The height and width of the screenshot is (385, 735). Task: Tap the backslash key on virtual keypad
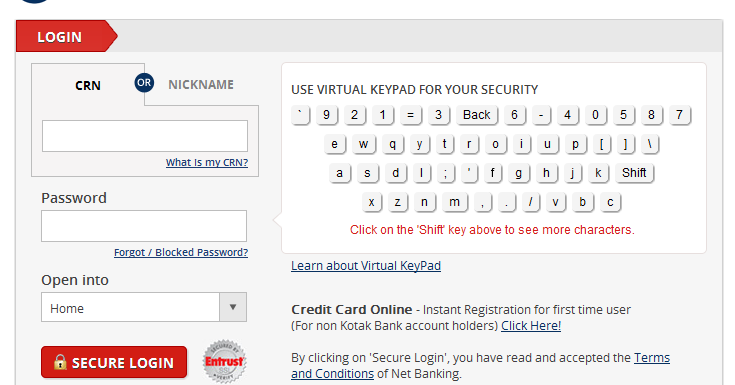pyautogui.click(x=650, y=144)
